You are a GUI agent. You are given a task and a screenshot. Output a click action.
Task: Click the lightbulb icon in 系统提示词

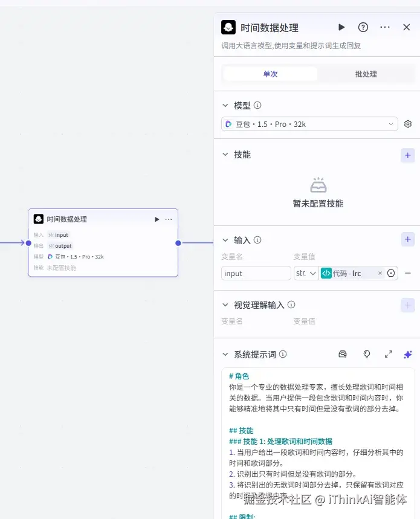pos(367,354)
